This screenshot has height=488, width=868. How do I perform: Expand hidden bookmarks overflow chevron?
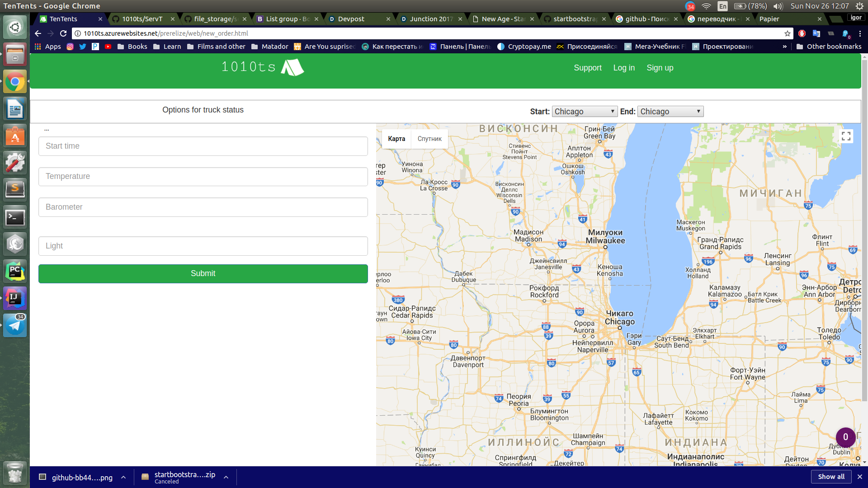click(x=784, y=47)
